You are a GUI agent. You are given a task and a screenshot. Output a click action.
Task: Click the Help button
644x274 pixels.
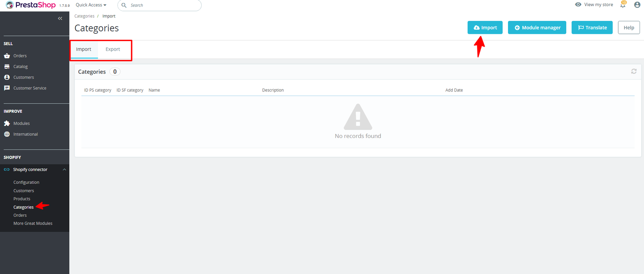[x=629, y=27]
